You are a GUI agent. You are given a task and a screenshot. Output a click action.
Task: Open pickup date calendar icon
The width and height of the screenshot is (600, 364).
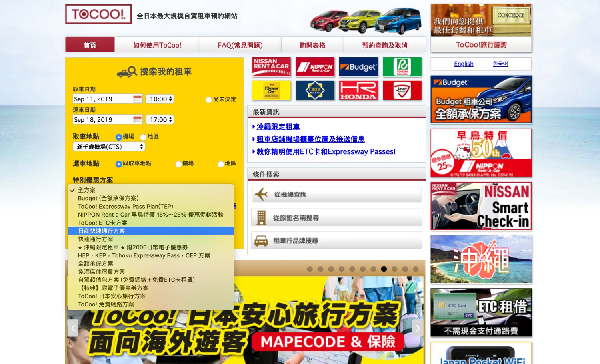[x=137, y=99]
